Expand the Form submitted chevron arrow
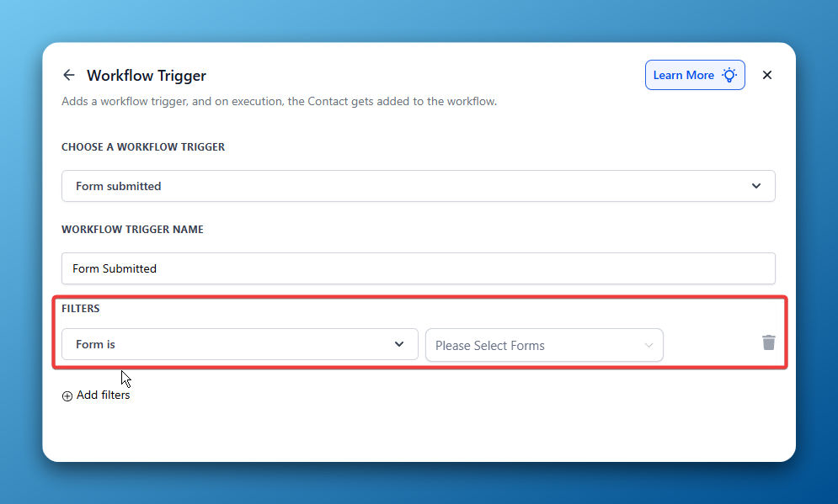 (756, 186)
